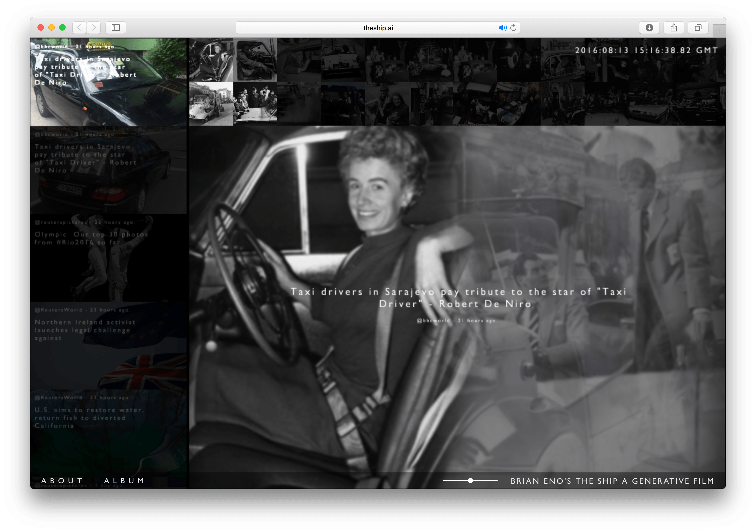
Task: Open the Downloads popover
Action: click(649, 28)
